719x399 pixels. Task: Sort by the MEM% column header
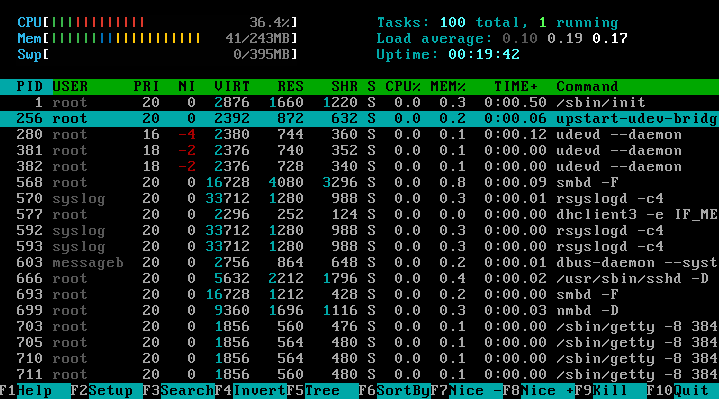(448, 87)
